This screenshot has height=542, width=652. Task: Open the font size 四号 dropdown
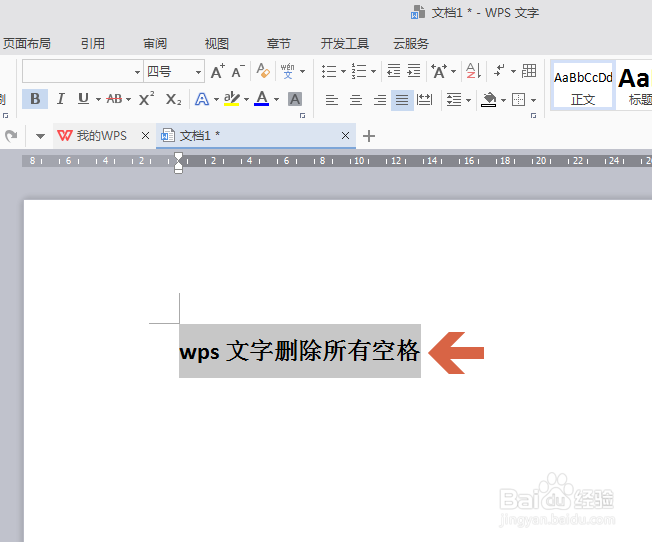(198, 72)
